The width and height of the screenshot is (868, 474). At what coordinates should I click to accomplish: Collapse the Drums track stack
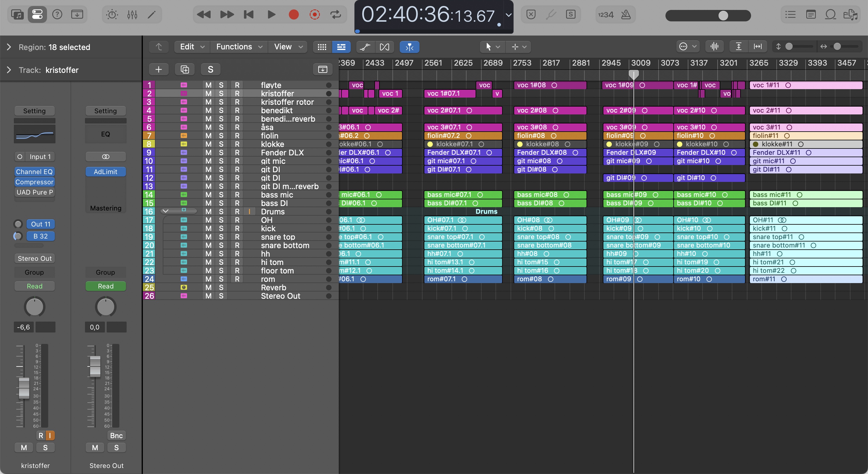click(165, 211)
